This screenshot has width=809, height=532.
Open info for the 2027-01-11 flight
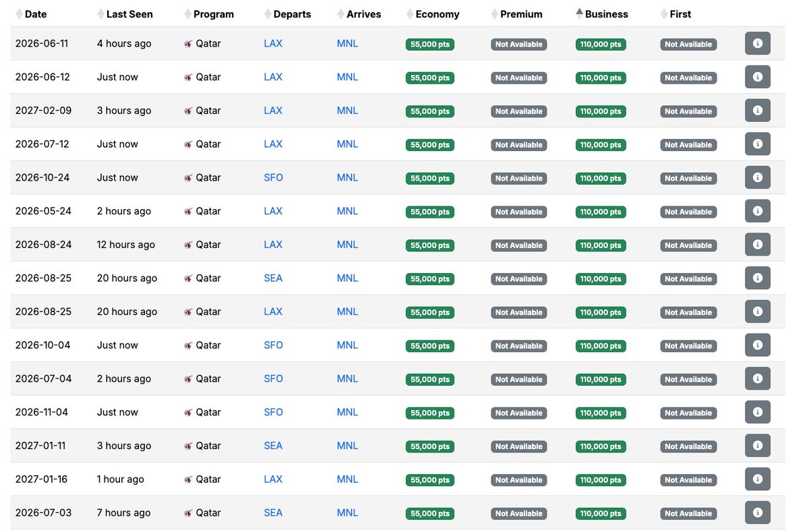click(757, 446)
